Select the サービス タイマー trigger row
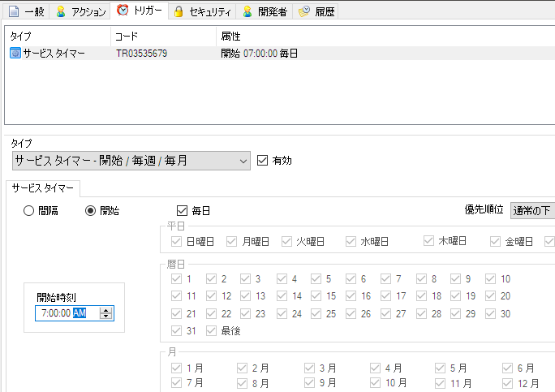The width and height of the screenshot is (555, 392). tap(280, 53)
